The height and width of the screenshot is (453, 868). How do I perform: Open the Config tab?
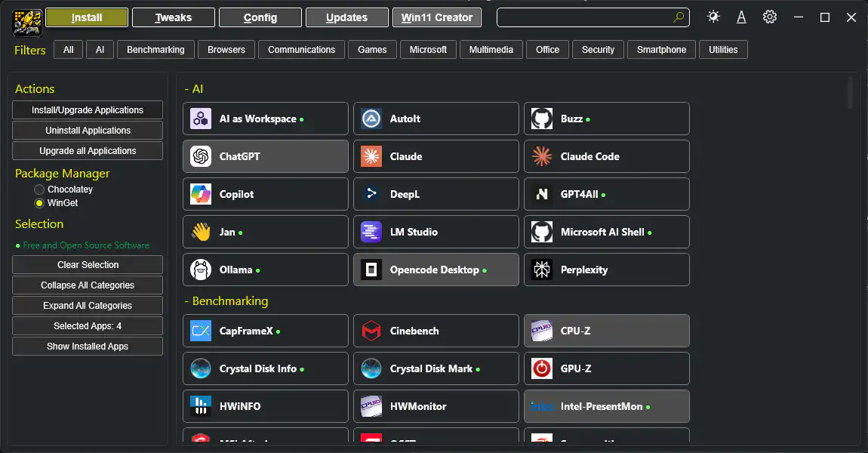click(260, 17)
